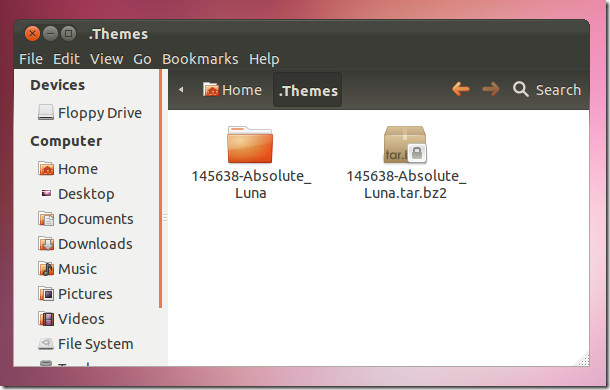Click the File System drive icon
The width and height of the screenshot is (610, 390).
[46, 344]
